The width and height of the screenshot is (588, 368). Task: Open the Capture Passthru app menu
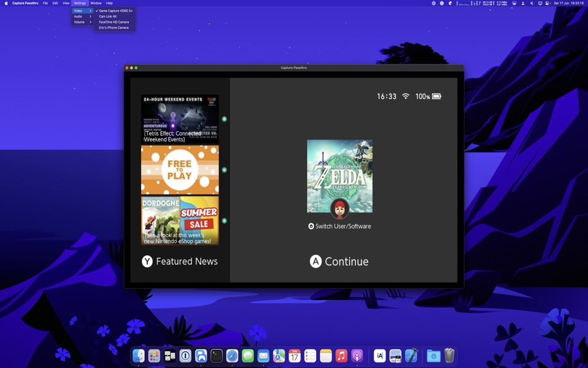click(x=25, y=3)
